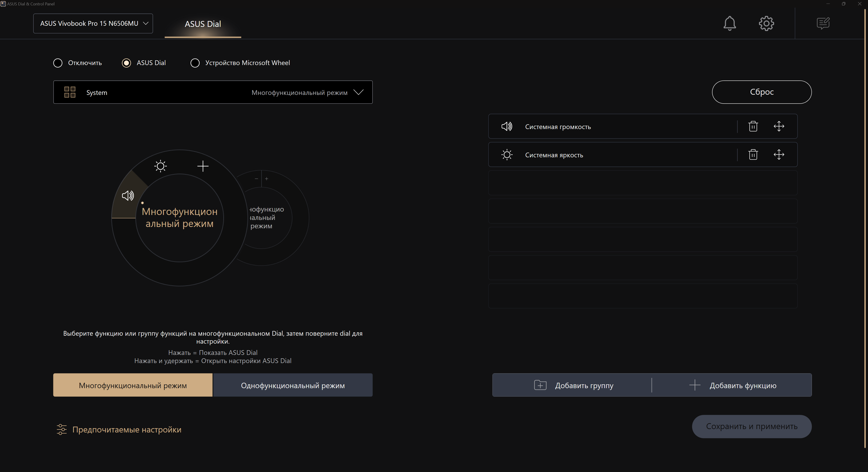The width and height of the screenshot is (868, 472).
Task: Click move handle for Системная громкость
Action: point(779,126)
